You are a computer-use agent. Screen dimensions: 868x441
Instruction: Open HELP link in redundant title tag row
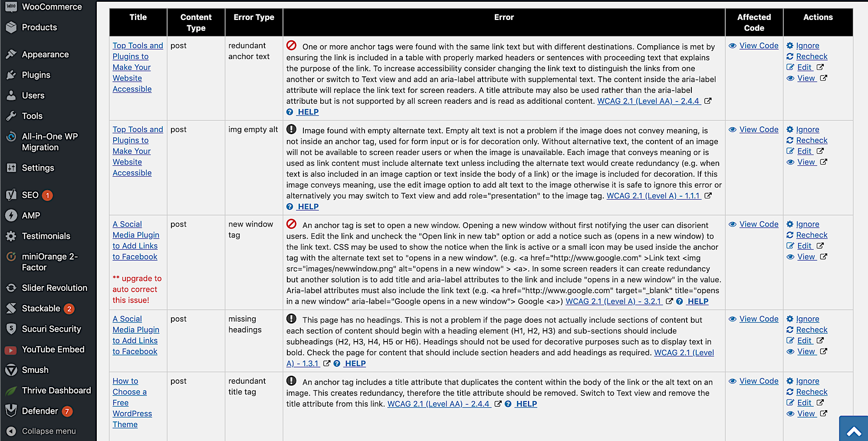click(x=526, y=404)
